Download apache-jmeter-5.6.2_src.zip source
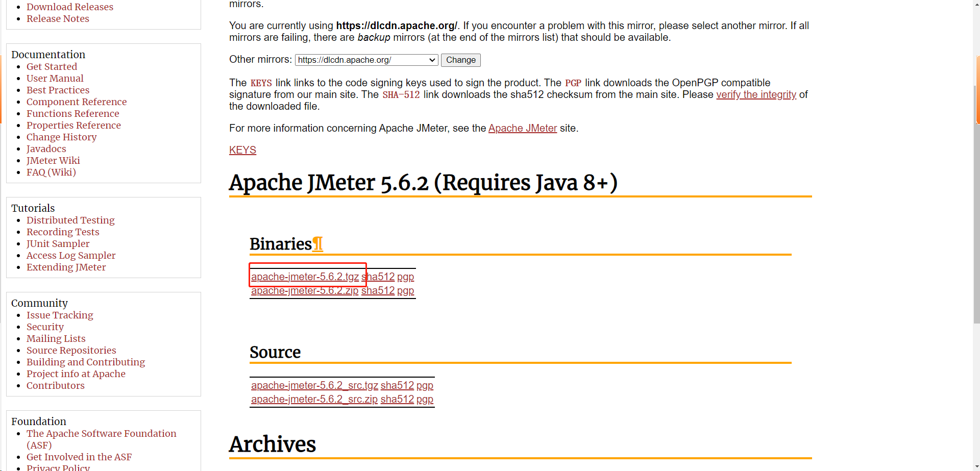The width and height of the screenshot is (980, 471). click(314, 399)
